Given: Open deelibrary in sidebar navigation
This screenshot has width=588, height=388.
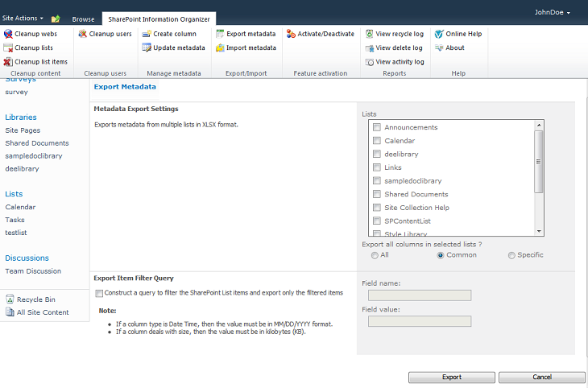Looking at the screenshot, I should (22, 168).
